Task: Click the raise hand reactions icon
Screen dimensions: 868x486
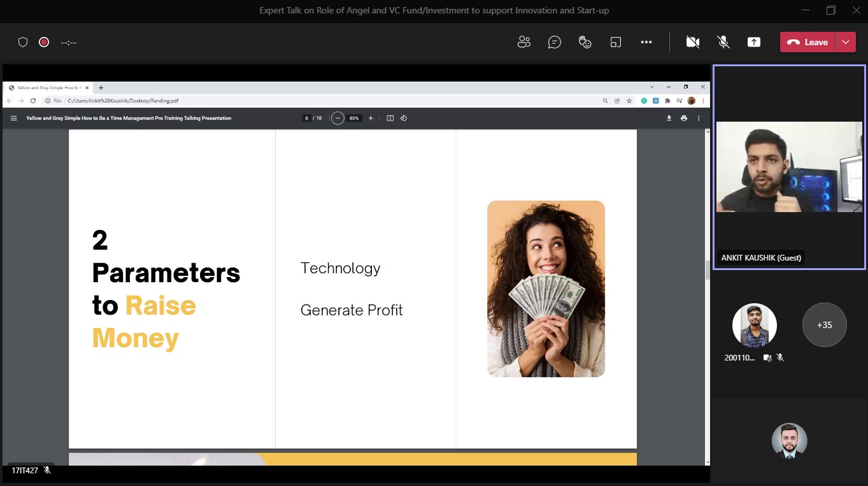Action: 585,42
